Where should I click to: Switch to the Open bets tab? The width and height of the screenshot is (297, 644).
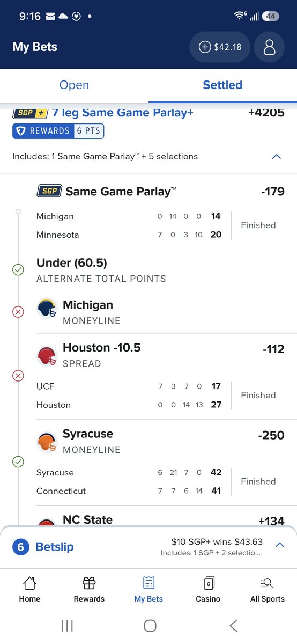[x=74, y=85]
